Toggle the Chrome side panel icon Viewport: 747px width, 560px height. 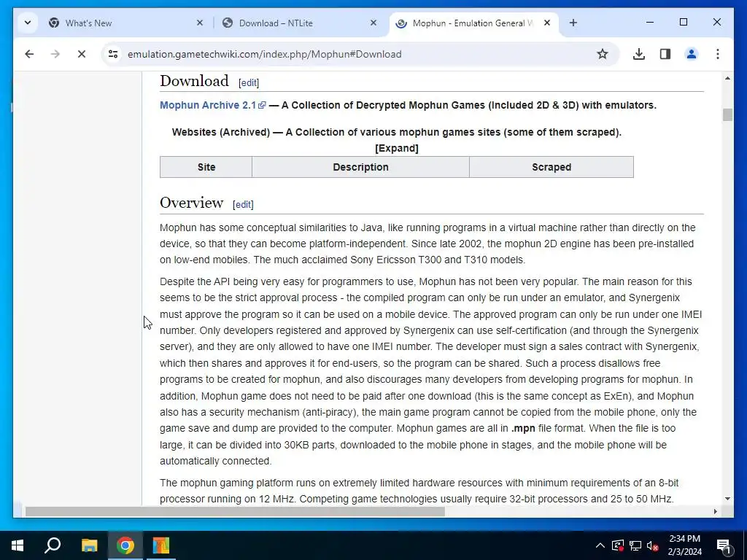pos(665,54)
